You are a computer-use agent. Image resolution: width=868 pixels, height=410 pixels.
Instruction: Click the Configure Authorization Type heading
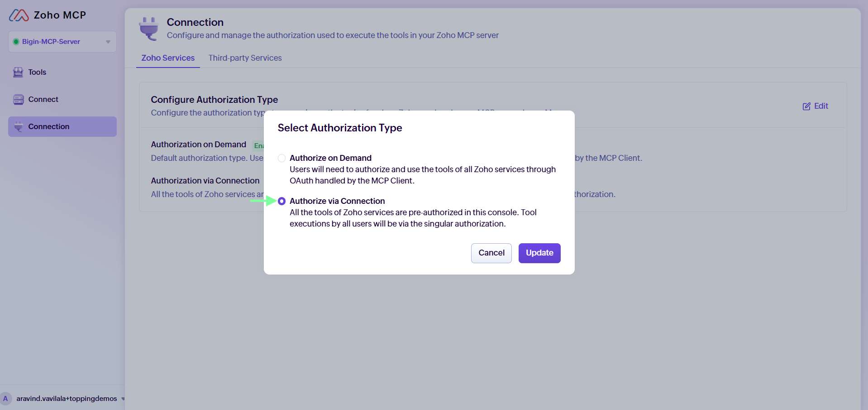[x=215, y=100]
